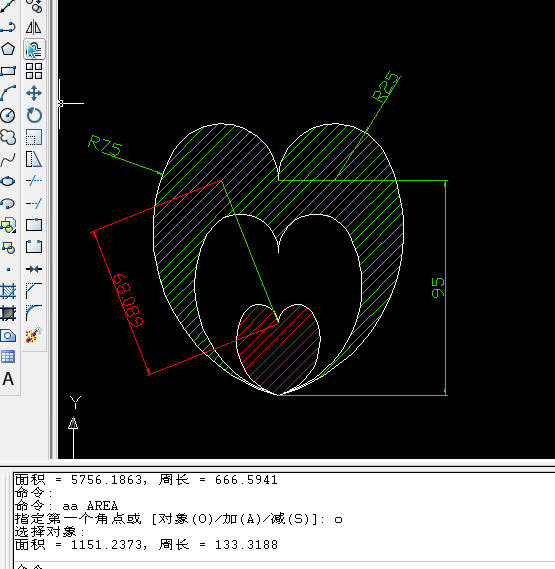Select the highlighted Offset tool
The image size is (555, 569).
(34, 49)
